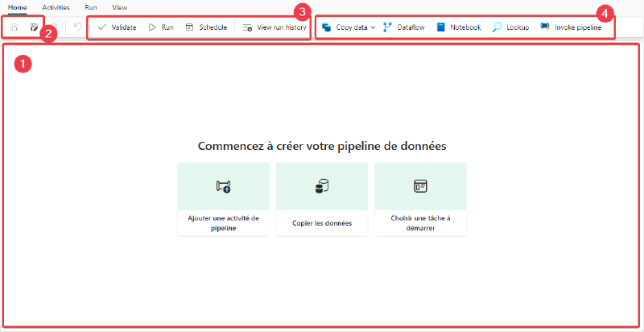
Task: Switch to the Home ribbon tab
Action: coord(17,7)
